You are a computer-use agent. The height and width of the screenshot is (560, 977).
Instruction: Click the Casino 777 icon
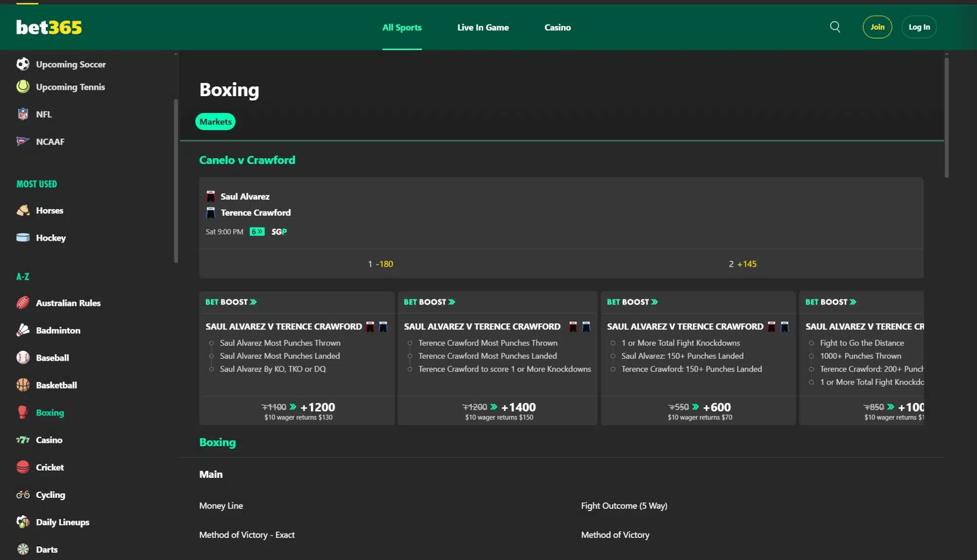click(x=23, y=440)
